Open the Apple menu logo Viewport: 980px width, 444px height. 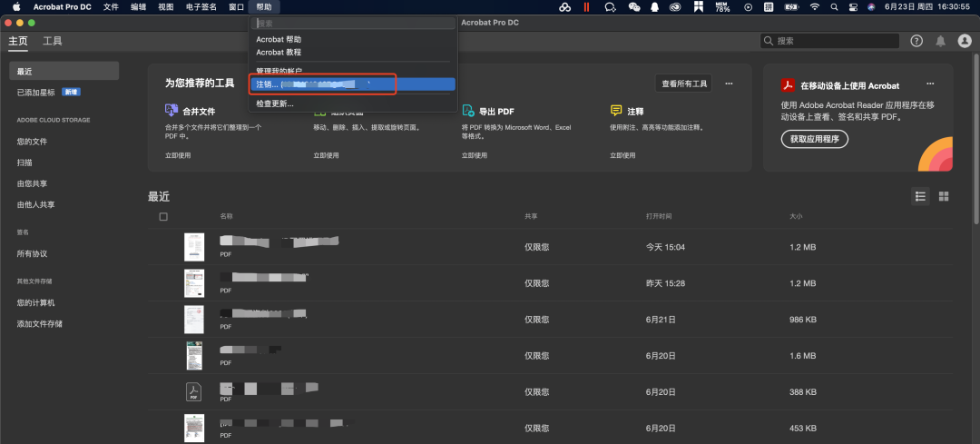click(16, 7)
